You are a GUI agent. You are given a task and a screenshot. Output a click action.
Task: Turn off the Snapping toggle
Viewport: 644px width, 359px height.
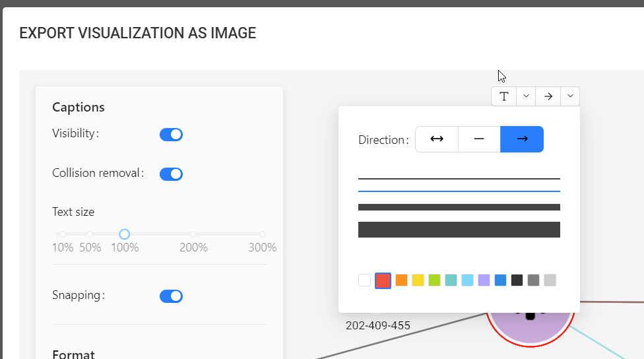(x=171, y=296)
